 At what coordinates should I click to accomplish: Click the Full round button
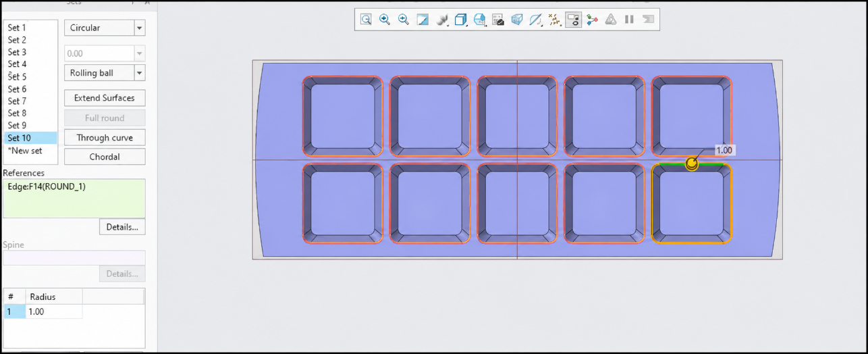(x=105, y=118)
